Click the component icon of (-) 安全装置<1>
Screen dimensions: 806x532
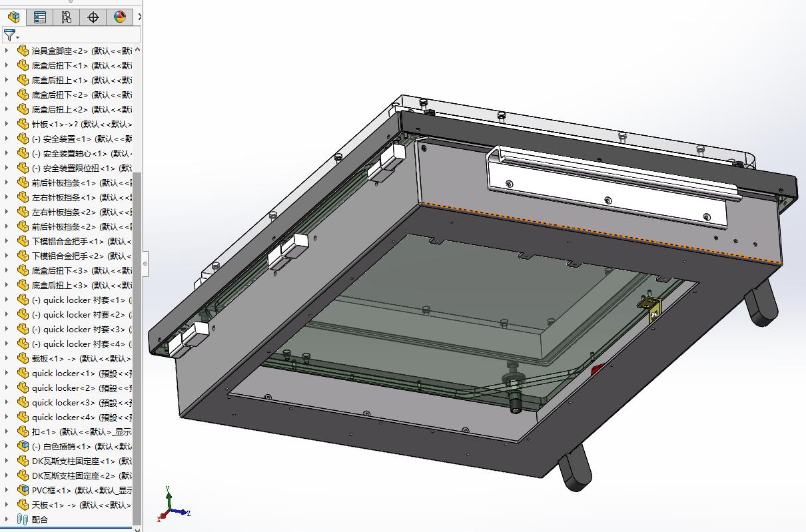[23, 138]
